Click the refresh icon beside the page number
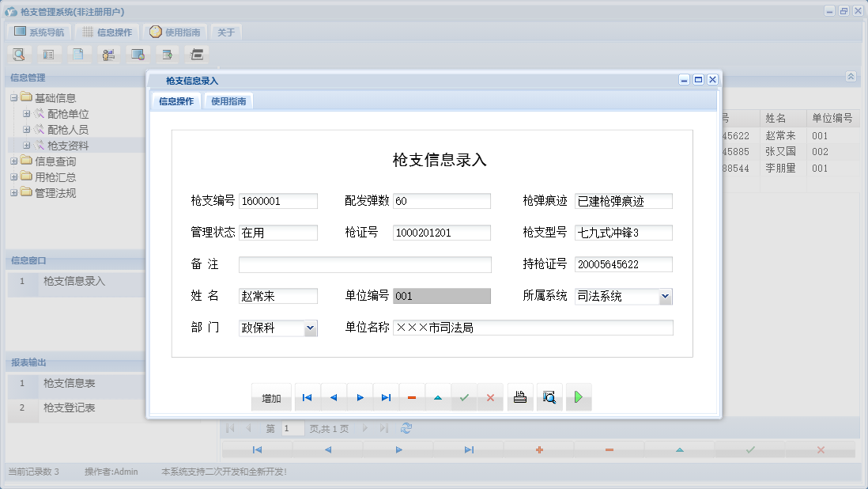Image resolution: width=868 pixels, height=489 pixels. [406, 428]
